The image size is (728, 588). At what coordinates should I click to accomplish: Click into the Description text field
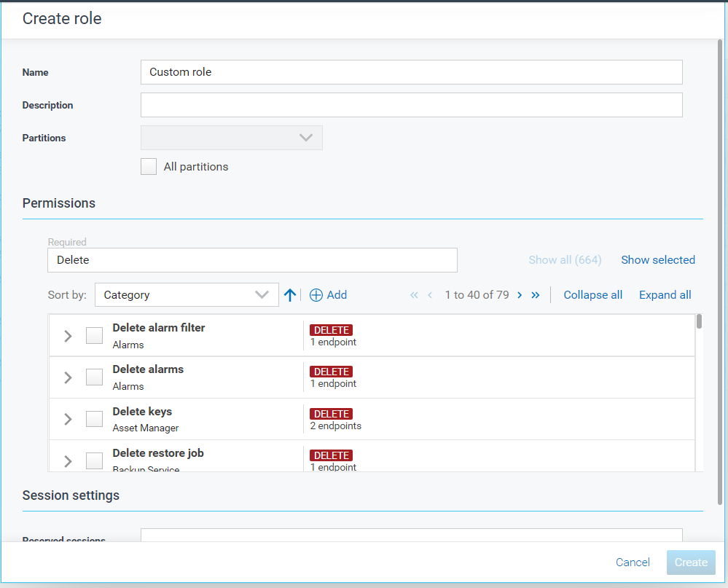[x=411, y=105]
